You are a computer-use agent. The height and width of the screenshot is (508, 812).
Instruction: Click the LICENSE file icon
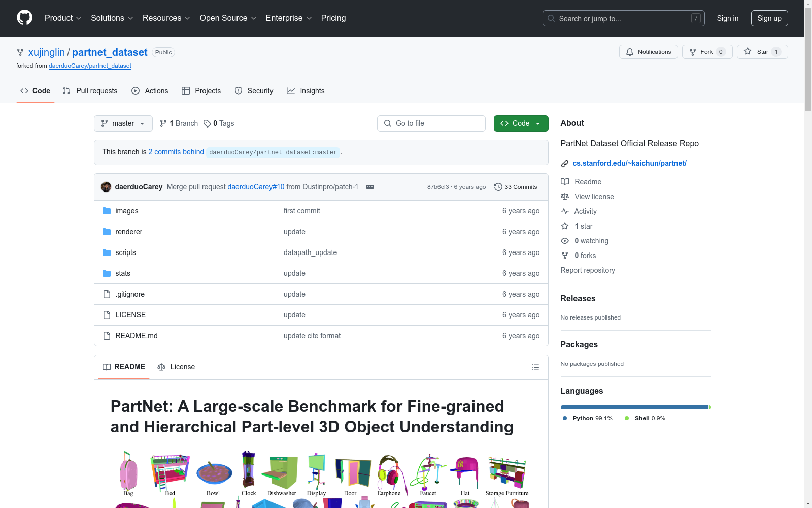point(107,315)
